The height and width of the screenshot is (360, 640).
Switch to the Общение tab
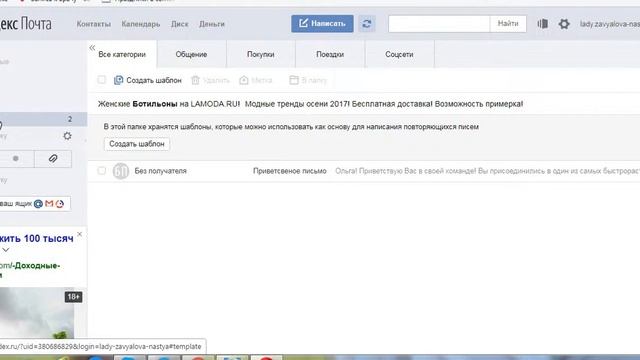coord(191,54)
